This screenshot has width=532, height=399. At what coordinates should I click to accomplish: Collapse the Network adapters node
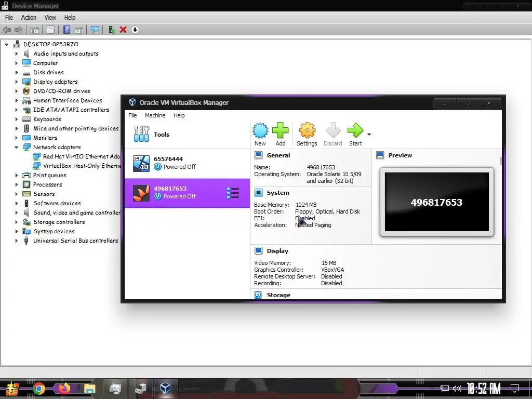(x=16, y=147)
